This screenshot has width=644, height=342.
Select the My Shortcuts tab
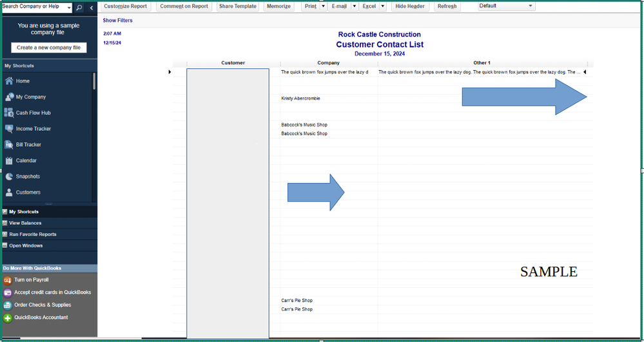49,212
